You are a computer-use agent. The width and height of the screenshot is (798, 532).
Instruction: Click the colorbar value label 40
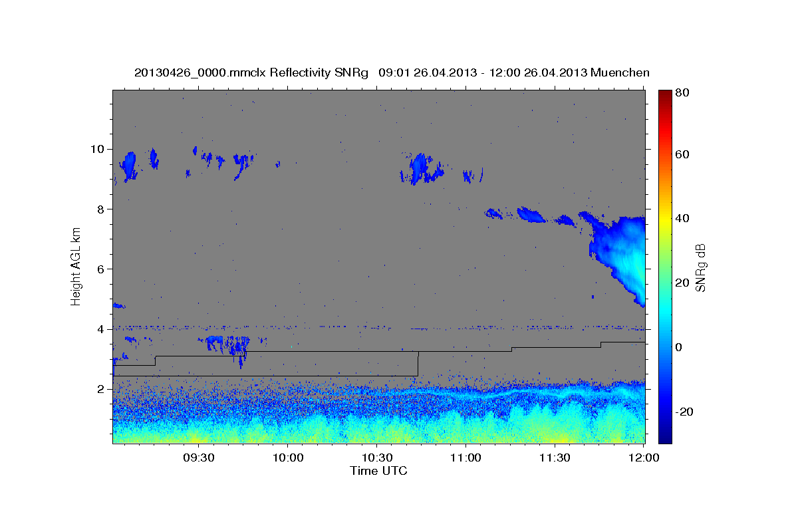683,218
